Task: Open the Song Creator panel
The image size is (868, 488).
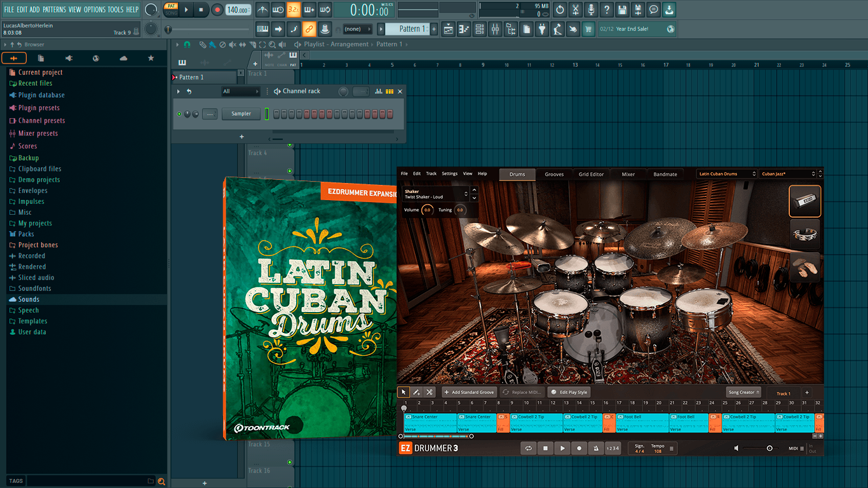Action: point(743,392)
